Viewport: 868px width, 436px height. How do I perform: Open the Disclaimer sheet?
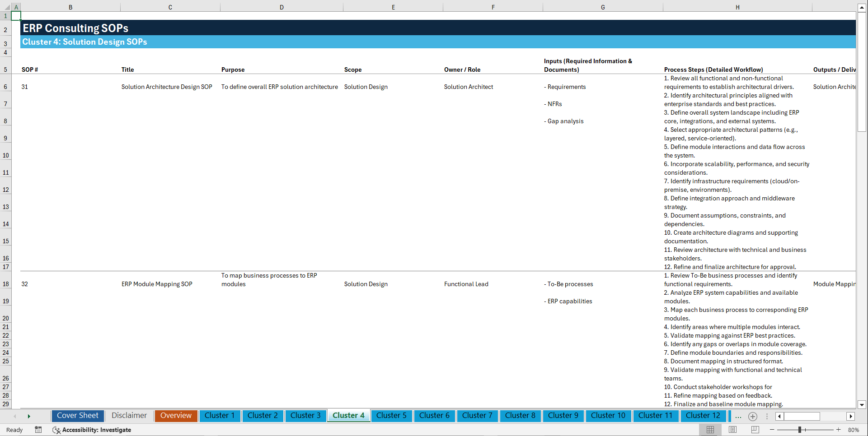coord(129,416)
